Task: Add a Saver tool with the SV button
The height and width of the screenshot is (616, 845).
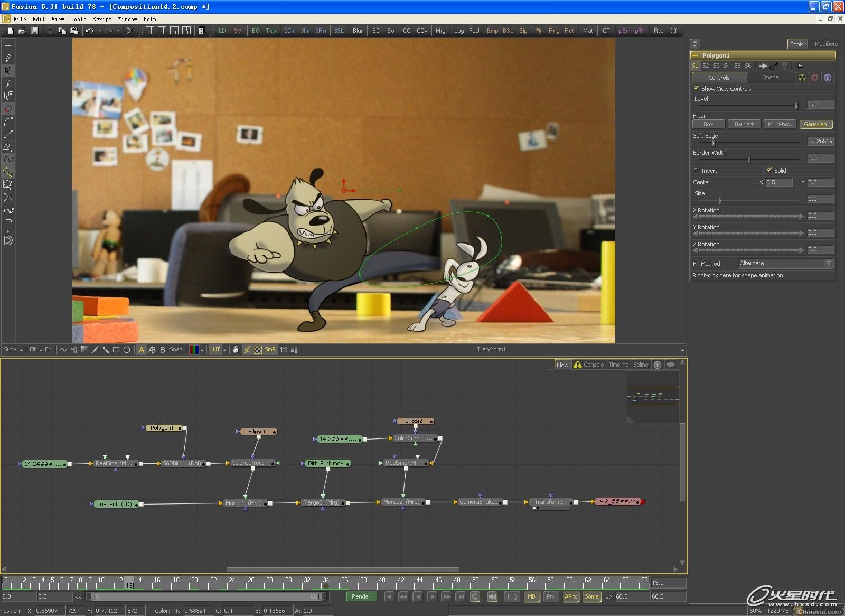Action: pyautogui.click(x=238, y=31)
